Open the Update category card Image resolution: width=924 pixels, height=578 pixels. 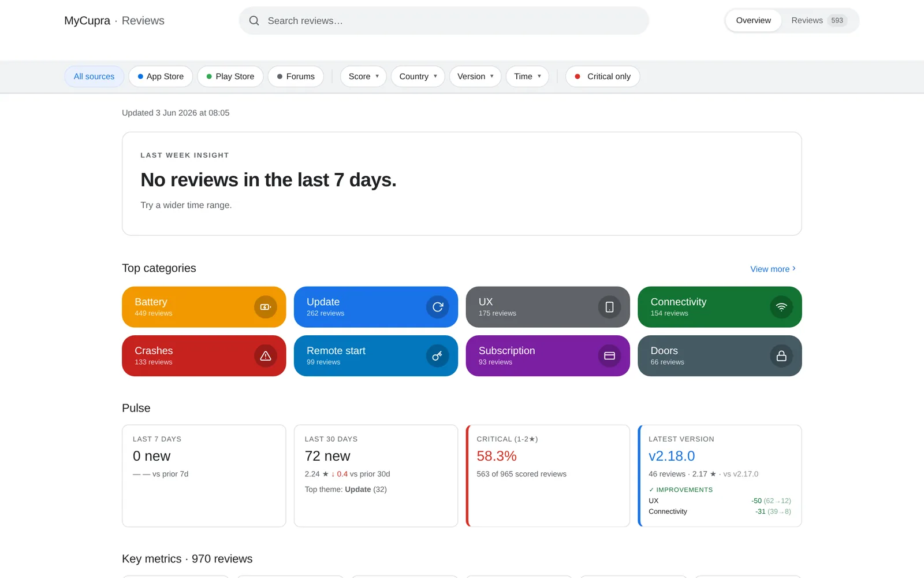pyautogui.click(x=376, y=307)
